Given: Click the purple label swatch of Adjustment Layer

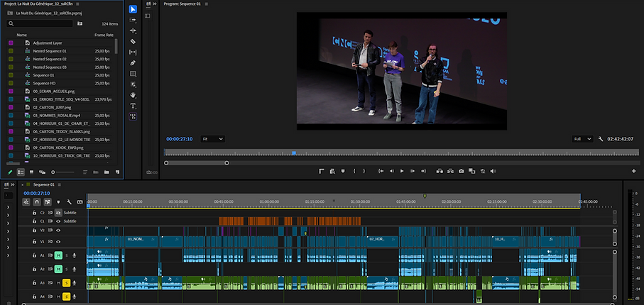Looking at the screenshot, I should tap(11, 43).
